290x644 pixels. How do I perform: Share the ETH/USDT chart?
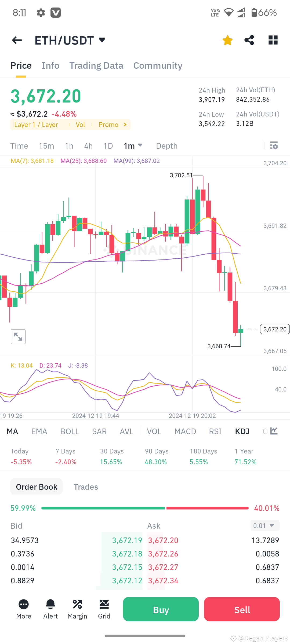click(249, 40)
